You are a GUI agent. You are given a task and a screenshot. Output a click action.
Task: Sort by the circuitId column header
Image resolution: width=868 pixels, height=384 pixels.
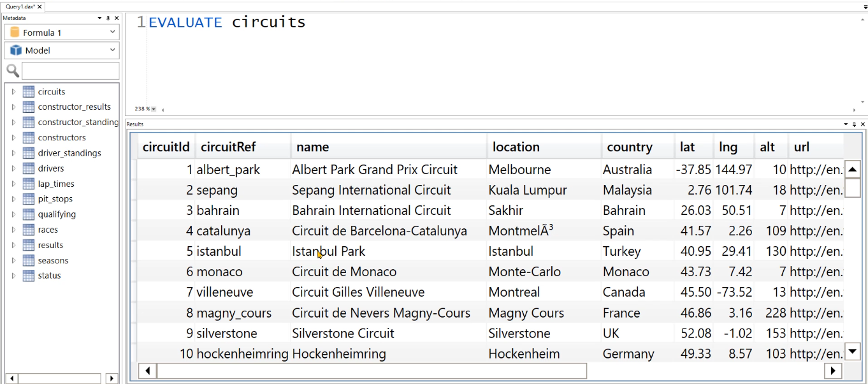166,147
